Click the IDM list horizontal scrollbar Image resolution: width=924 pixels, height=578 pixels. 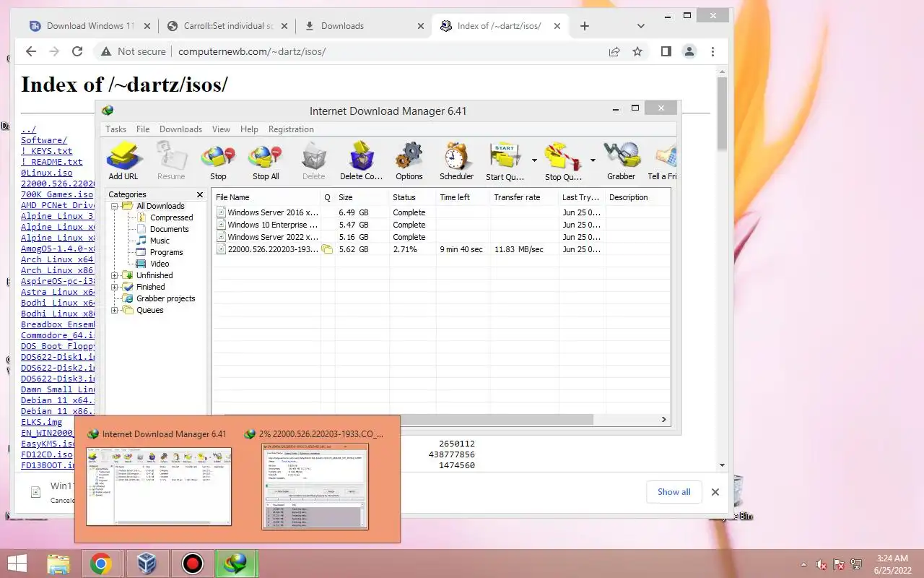coord(409,419)
